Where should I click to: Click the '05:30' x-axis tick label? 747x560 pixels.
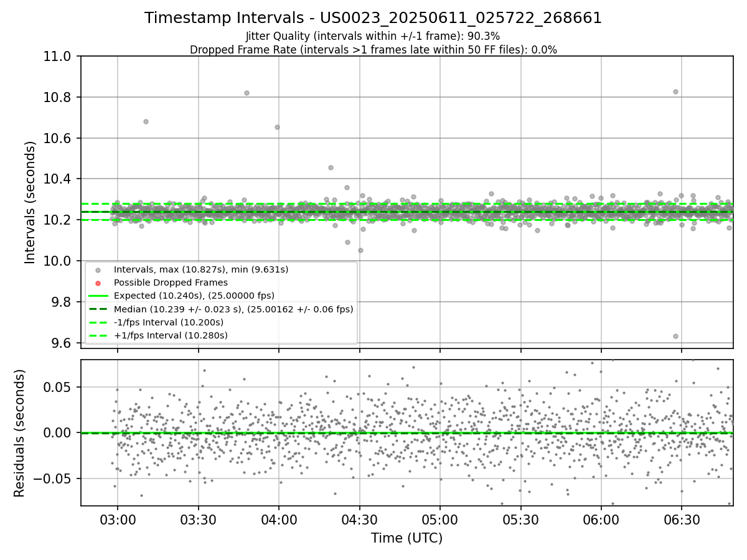(520, 520)
